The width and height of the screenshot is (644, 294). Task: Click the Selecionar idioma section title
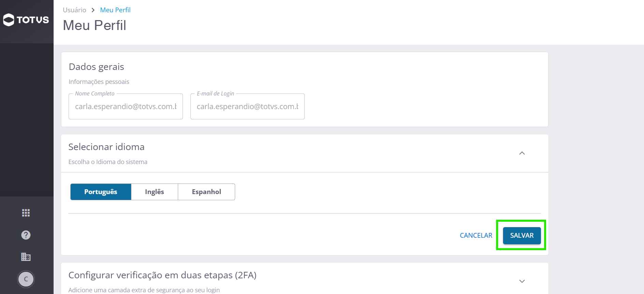pyautogui.click(x=106, y=147)
